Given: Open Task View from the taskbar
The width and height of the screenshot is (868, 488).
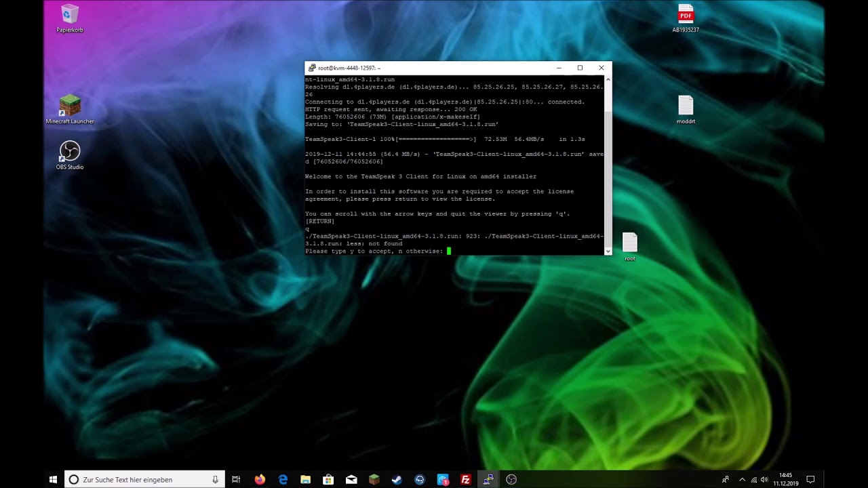Looking at the screenshot, I should pyautogui.click(x=236, y=479).
